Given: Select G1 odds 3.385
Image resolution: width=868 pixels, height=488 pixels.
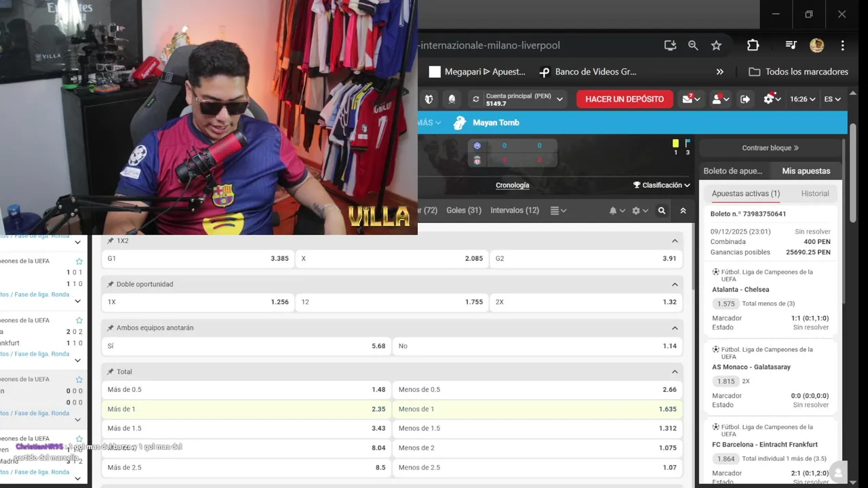Looking at the screenshot, I should click(x=198, y=259).
